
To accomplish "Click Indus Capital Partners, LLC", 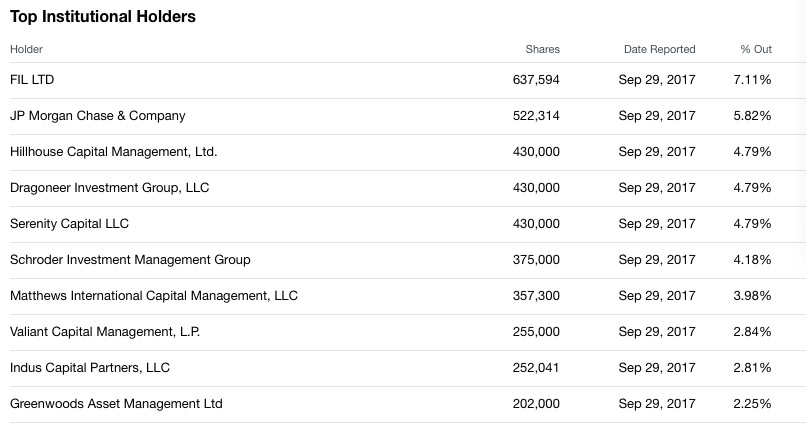I will (90, 368).
